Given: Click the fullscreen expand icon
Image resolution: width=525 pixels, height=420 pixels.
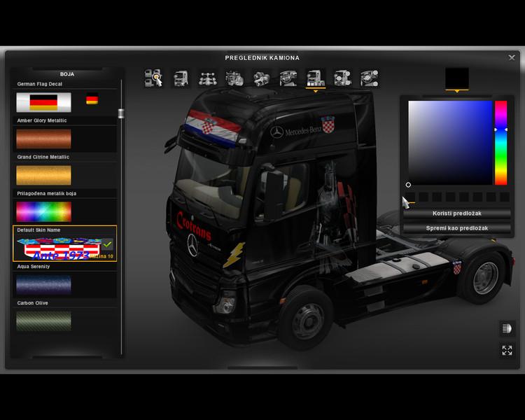Looking at the screenshot, I should click(x=507, y=350).
